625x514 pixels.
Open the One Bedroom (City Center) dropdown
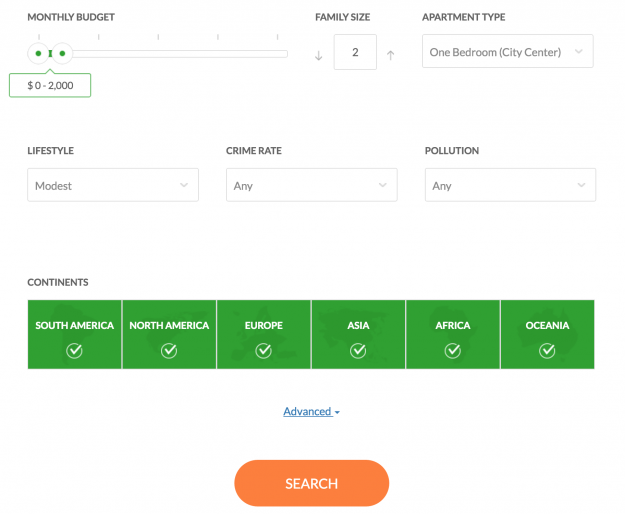[507, 52]
